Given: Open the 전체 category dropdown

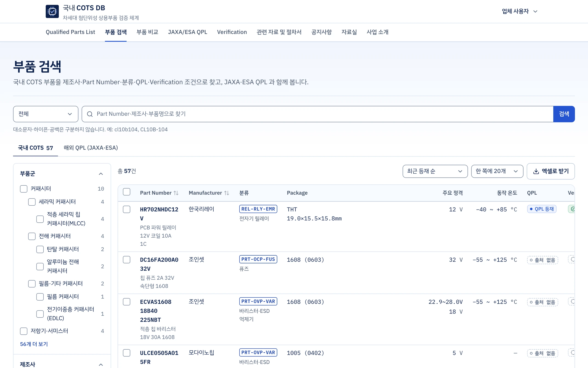Looking at the screenshot, I should (46, 114).
